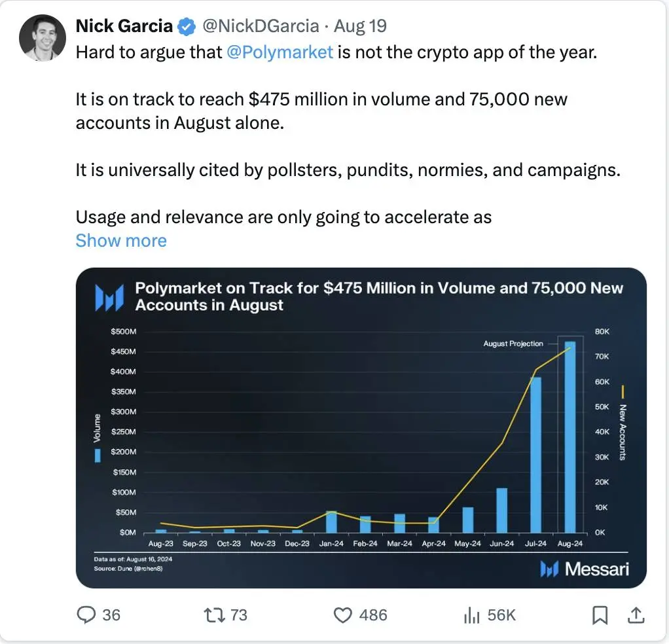The height and width of the screenshot is (644, 669).
Task: Click the Jul-24 volume bar
Action: 536,455
